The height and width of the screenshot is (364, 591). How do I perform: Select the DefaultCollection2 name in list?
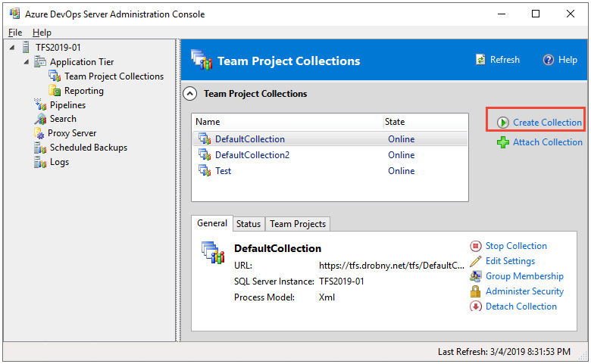(252, 155)
